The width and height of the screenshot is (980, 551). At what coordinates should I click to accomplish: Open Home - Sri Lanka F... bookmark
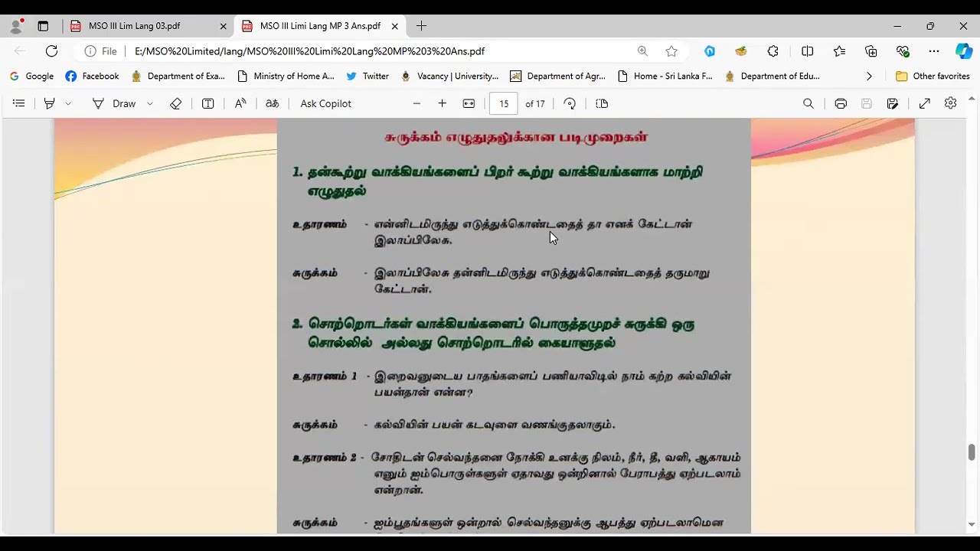point(665,77)
